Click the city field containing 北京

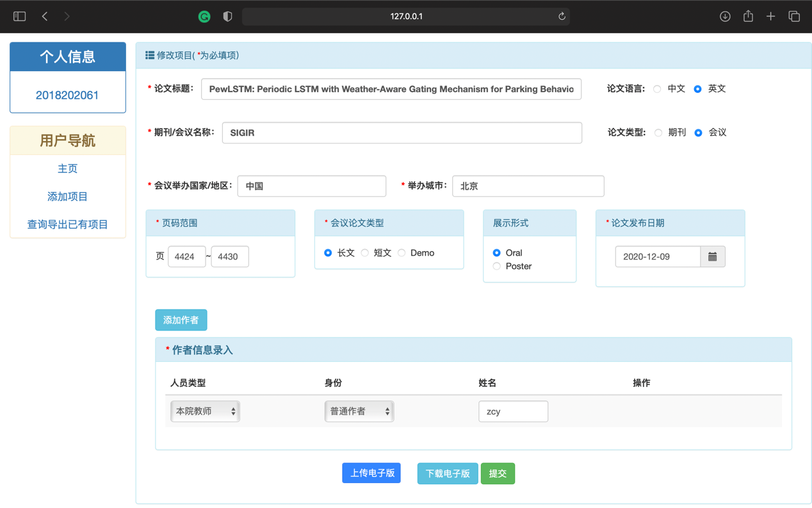click(528, 186)
